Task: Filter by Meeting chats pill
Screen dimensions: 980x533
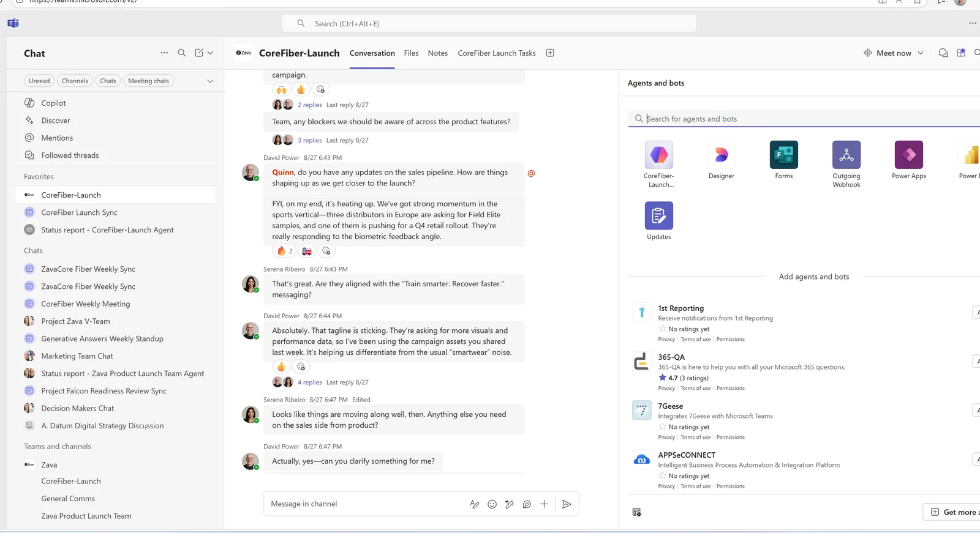Action: [148, 81]
